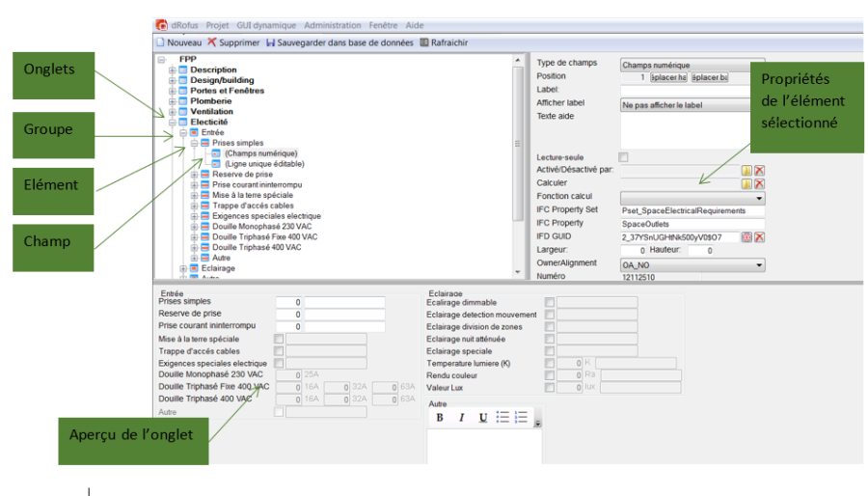868x496 pixels.
Task: Enable the Lecture-seule checkbox
Action: 623,157
